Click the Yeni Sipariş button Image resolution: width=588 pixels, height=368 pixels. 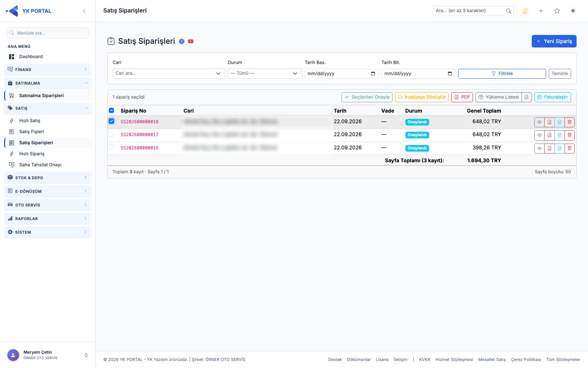[554, 41]
